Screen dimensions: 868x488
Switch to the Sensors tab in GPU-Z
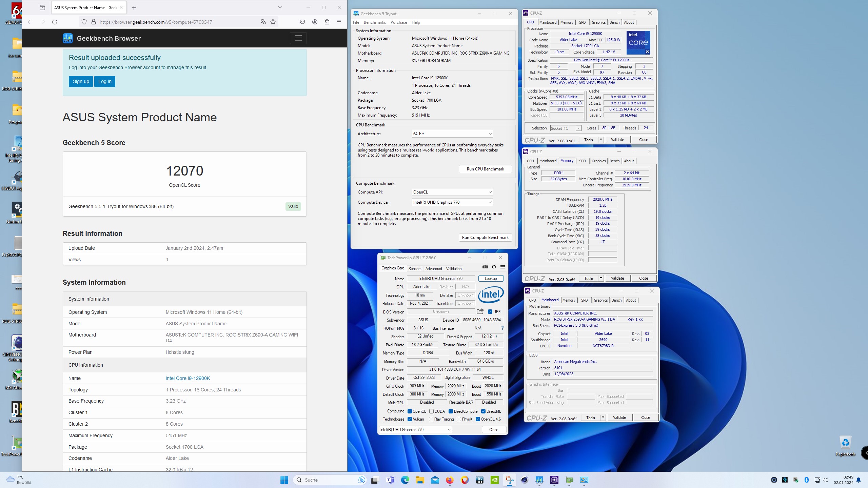click(415, 268)
